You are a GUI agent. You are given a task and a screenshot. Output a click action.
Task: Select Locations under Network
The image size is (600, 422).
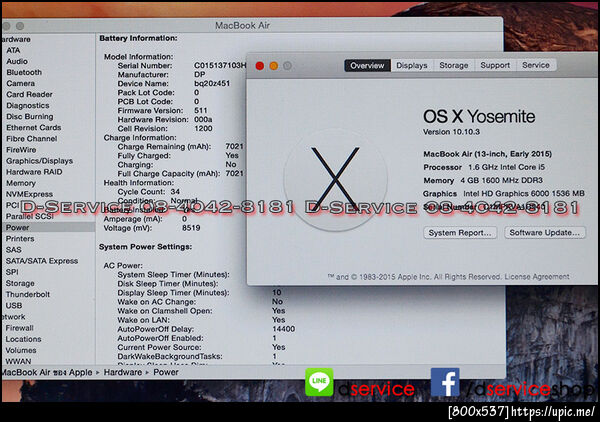[23, 339]
